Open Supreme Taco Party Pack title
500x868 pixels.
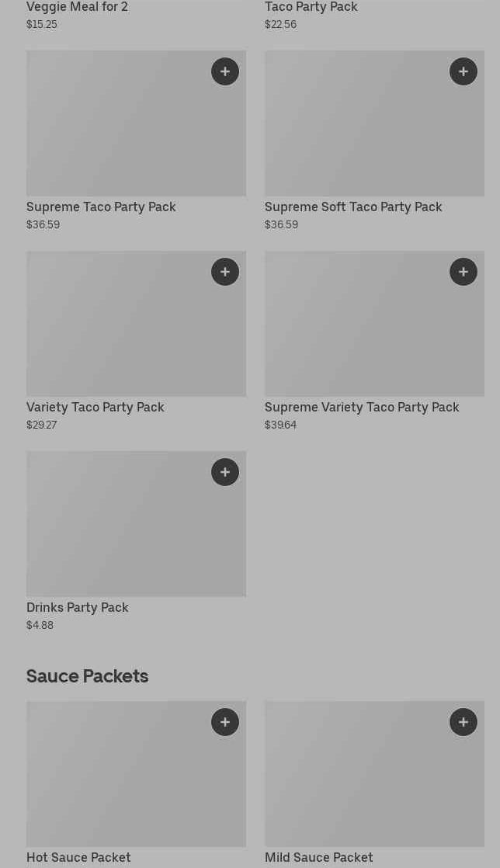101,207
